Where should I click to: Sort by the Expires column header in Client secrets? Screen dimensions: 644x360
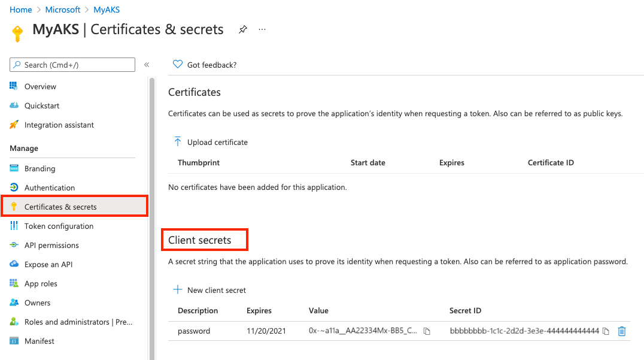259,311
